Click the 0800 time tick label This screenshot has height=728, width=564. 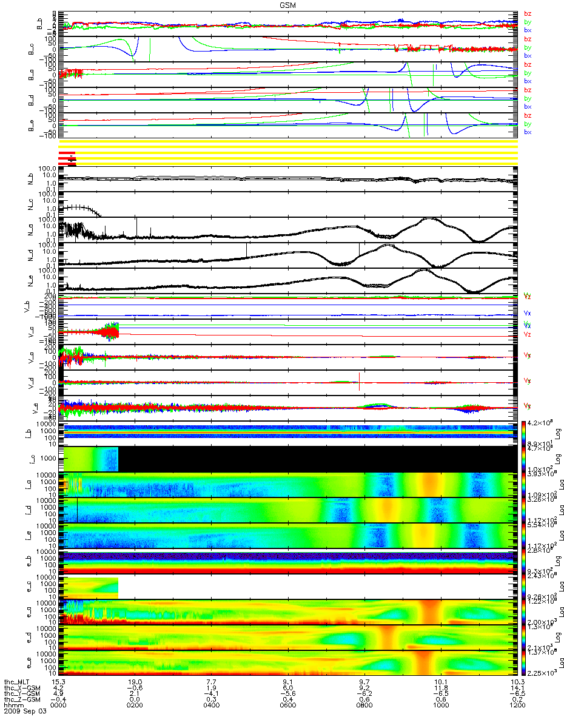(x=364, y=706)
